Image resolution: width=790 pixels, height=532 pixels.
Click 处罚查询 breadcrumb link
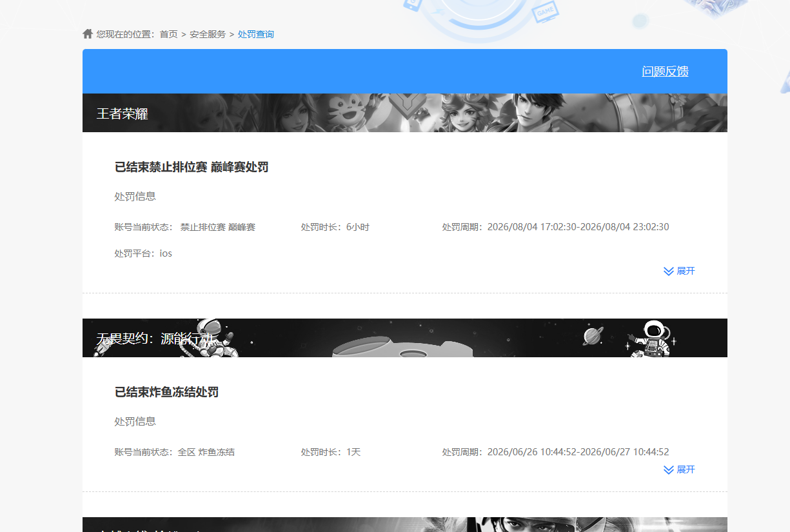pos(256,34)
